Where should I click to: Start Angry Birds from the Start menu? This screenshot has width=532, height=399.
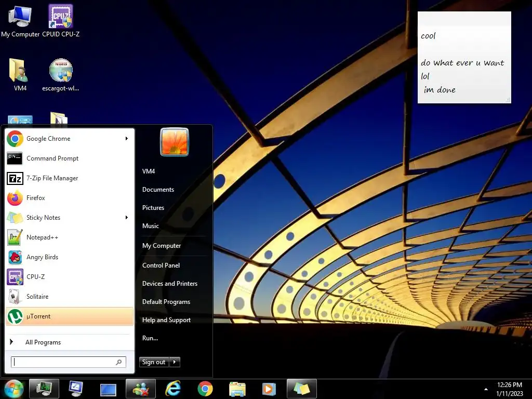(x=70, y=257)
